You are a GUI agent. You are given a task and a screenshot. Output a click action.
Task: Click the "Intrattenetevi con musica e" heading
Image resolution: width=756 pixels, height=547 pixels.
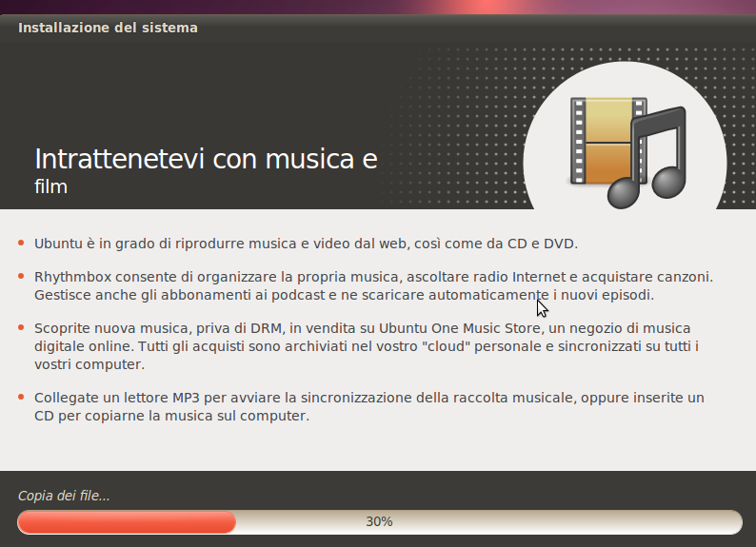click(x=206, y=159)
